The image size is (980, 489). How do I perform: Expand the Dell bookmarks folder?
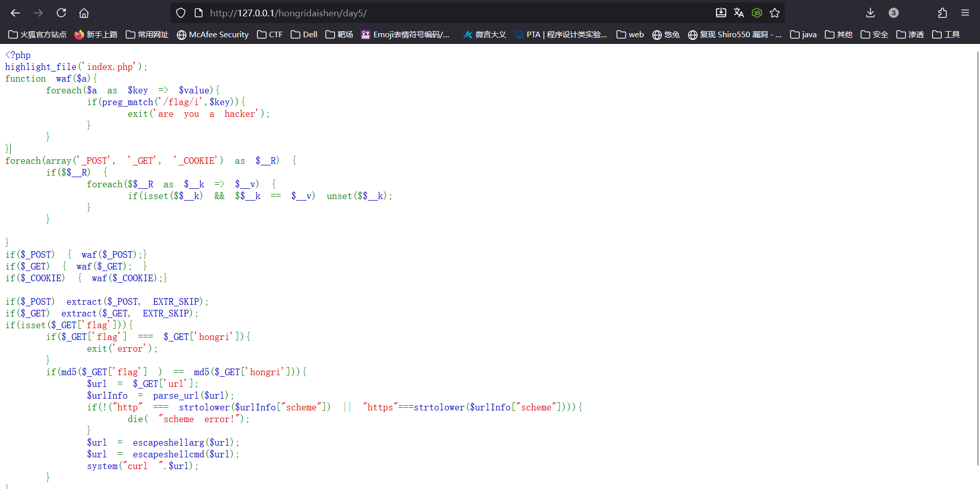click(x=304, y=34)
